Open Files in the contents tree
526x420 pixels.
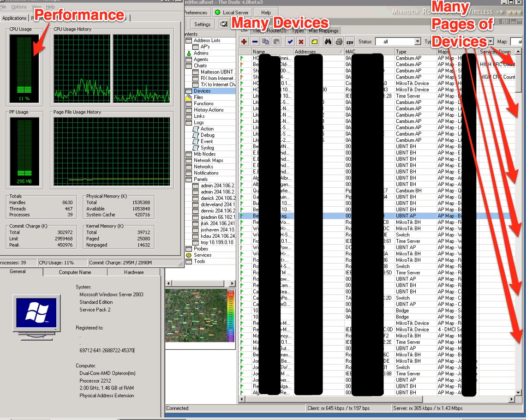coord(198,97)
